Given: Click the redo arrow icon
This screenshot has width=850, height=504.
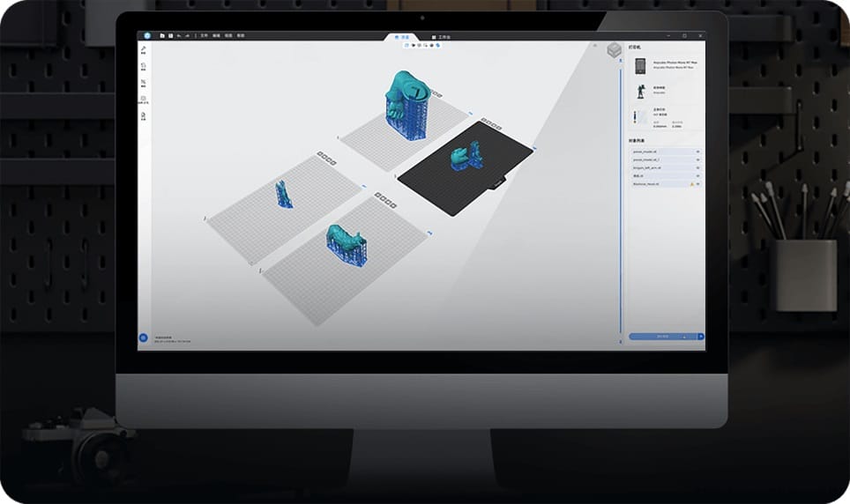Looking at the screenshot, I should 188,35.
